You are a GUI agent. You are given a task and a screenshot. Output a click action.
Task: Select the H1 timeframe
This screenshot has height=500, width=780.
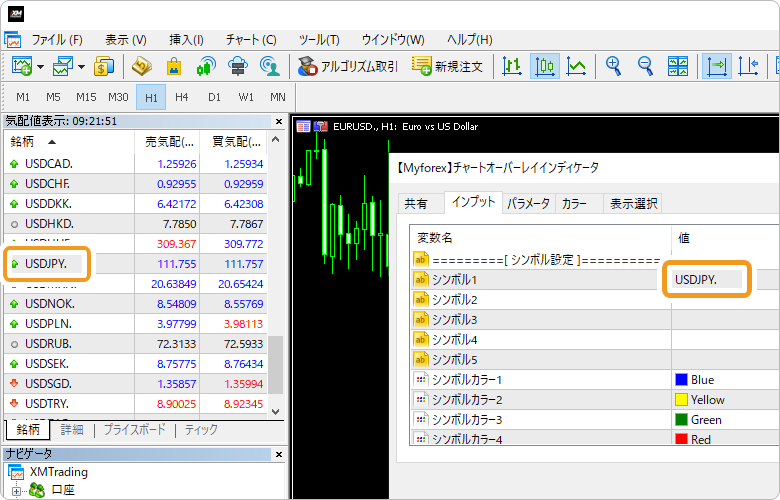pos(151,97)
